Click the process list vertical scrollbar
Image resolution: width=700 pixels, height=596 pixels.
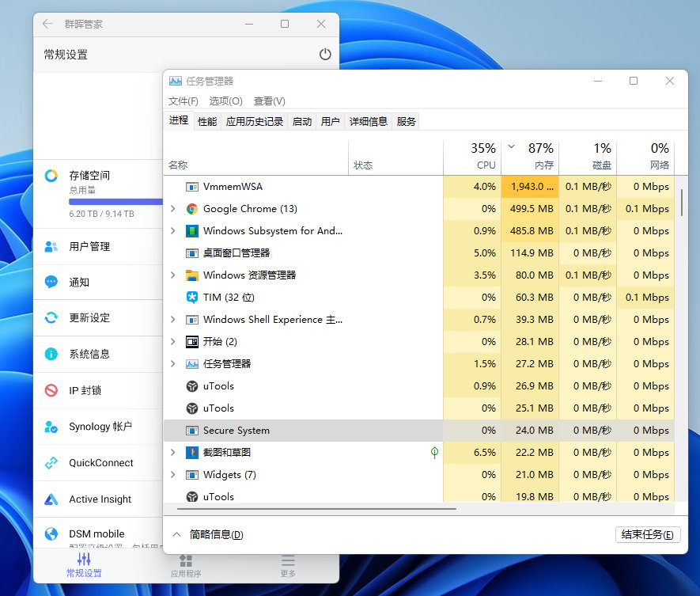click(x=681, y=203)
